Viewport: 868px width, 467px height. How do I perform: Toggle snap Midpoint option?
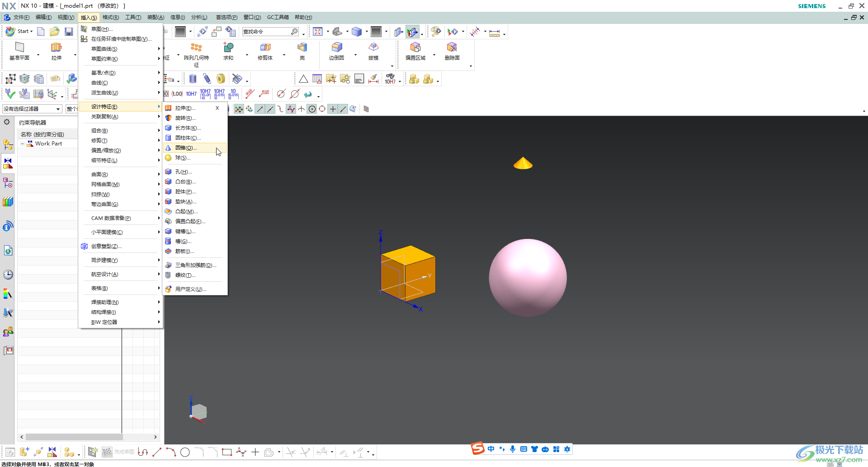point(270,109)
